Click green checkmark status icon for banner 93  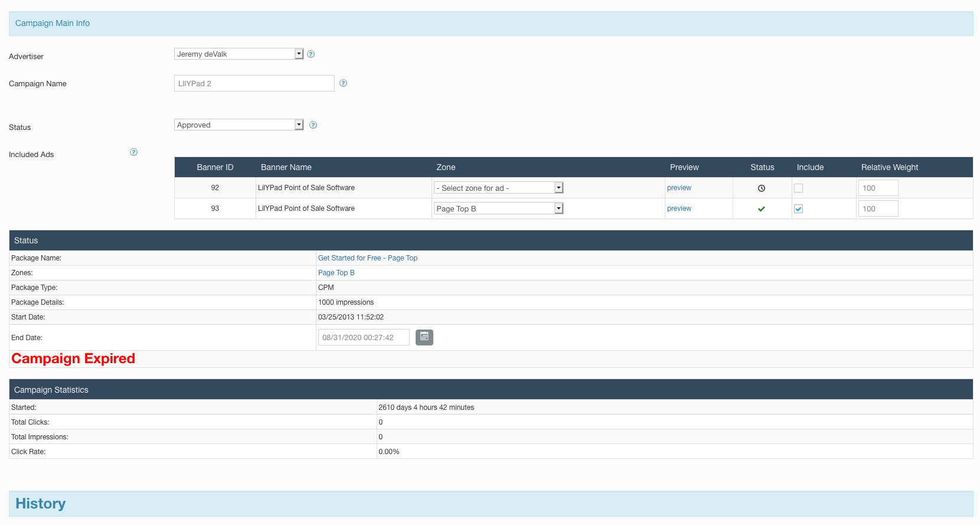(x=762, y=209)
